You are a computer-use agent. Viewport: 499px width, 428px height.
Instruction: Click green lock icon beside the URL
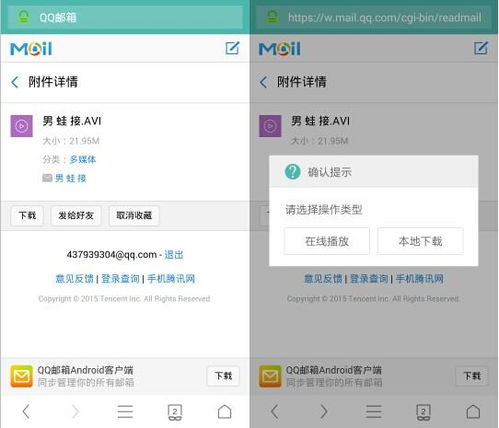[272, 16]
